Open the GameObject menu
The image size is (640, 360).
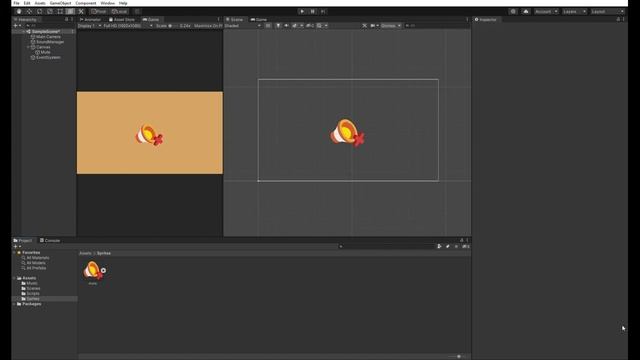click(60, 3)
